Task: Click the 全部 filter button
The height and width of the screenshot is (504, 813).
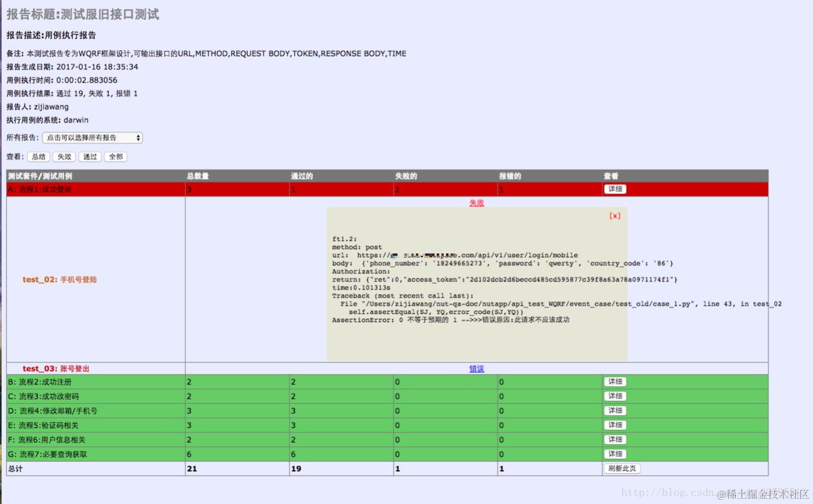Action: [x=116, y=157]
